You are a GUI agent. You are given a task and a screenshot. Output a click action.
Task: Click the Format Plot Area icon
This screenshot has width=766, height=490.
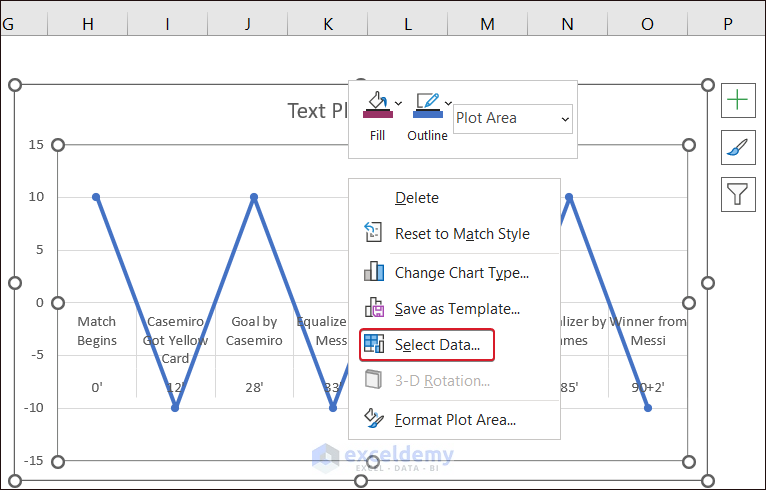pos(374,419)
